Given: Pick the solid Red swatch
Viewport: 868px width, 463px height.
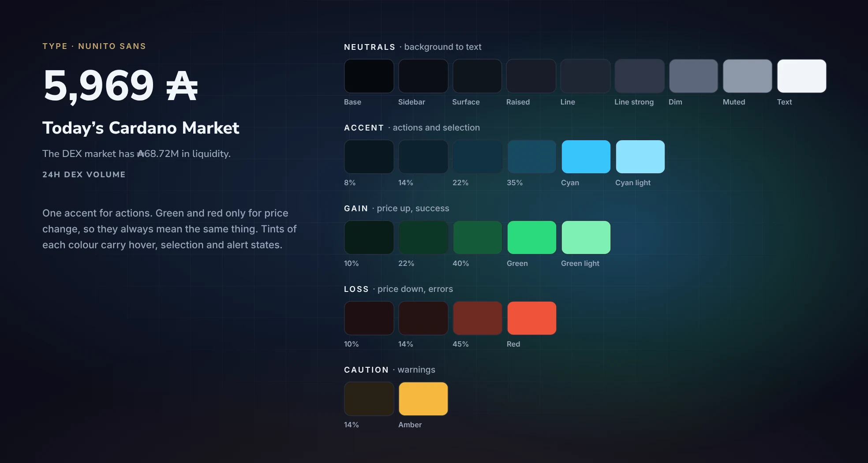Looking at the screenshot, I should click(x=531, y=318).
